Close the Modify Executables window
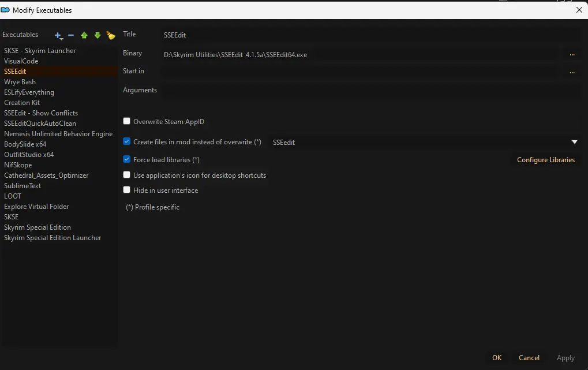Screen dimensions: 588x370 click(x=579, y=10)
